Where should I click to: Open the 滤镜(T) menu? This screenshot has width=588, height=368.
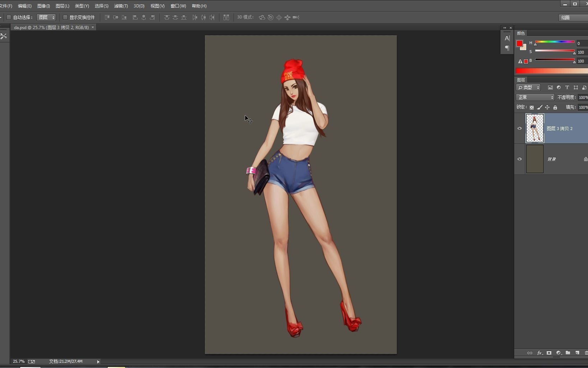point(121,6)
